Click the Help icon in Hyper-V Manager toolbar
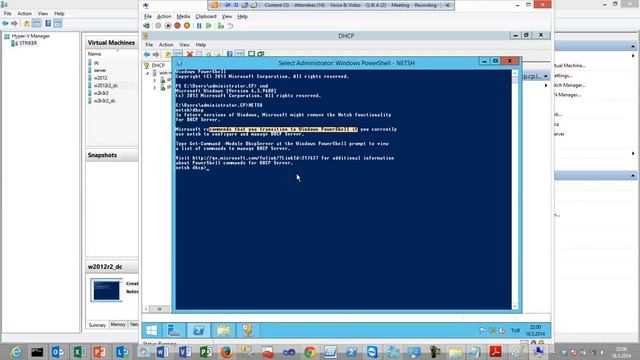Image resolution: width=640 pixels, height=360 pixels. pos(48,24)
